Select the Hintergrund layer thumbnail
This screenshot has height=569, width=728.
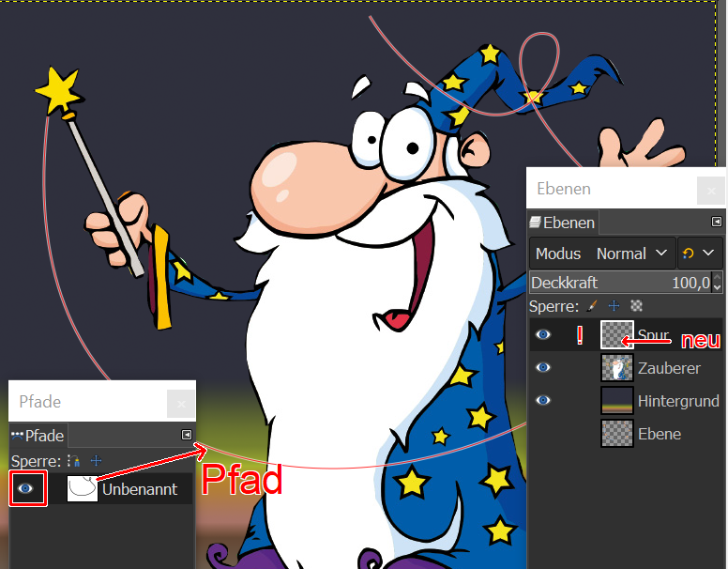coord(616,401)
